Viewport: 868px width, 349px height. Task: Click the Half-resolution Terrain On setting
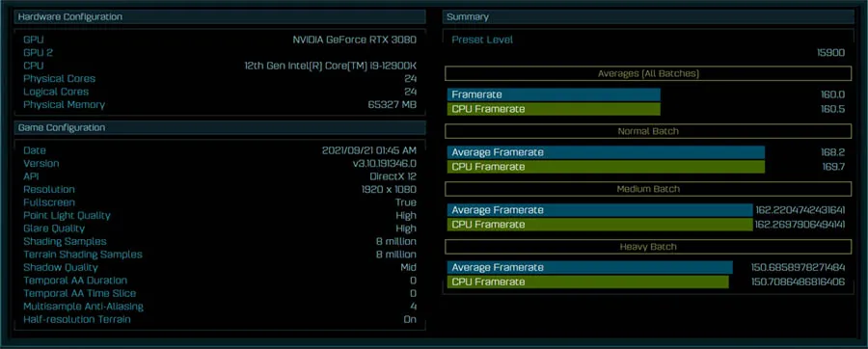[x=220, y=319]
